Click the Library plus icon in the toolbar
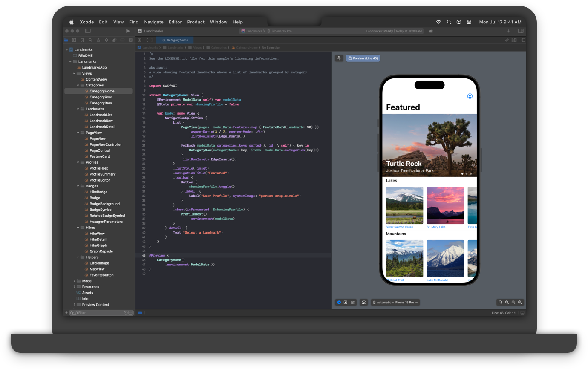The image size is (588, 369). [508, 31]
